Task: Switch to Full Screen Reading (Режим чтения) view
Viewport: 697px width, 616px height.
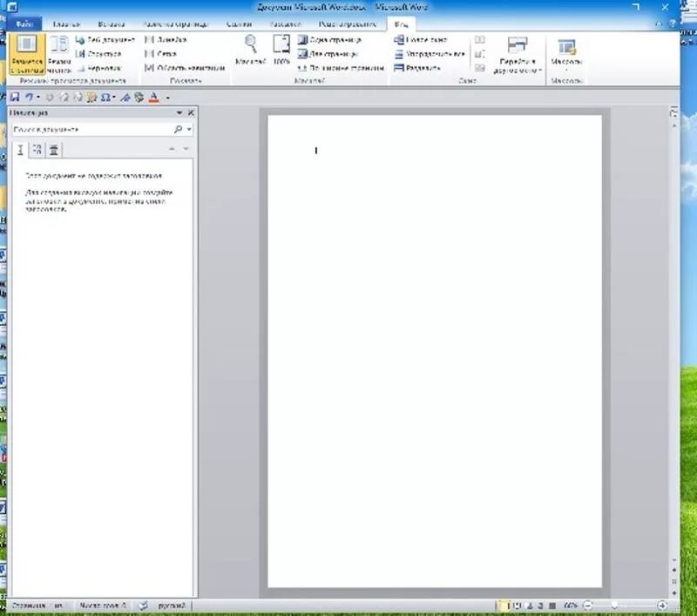Action: pyautogui.click(x=58, y=54)
